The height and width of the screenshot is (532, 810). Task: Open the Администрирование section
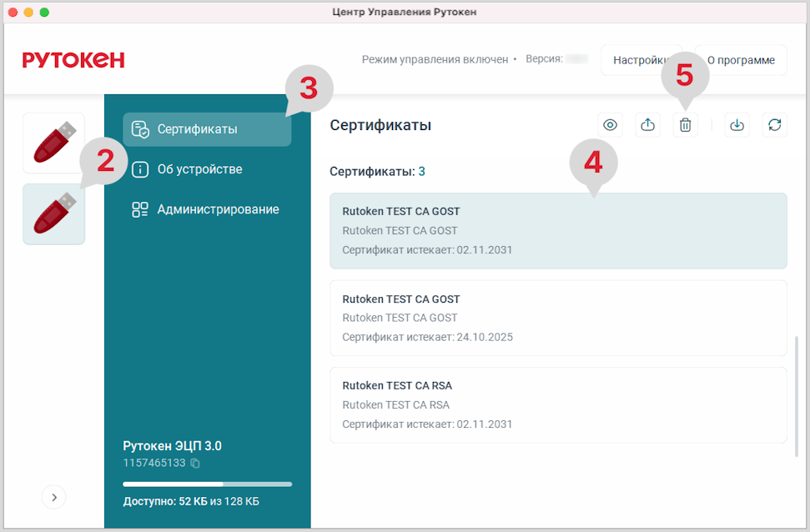(217, 209)
